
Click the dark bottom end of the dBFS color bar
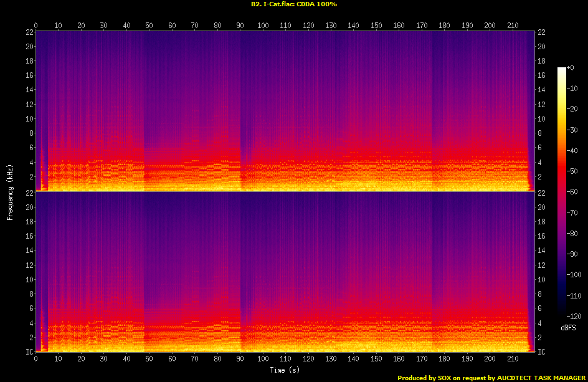(x=562, y=316)
